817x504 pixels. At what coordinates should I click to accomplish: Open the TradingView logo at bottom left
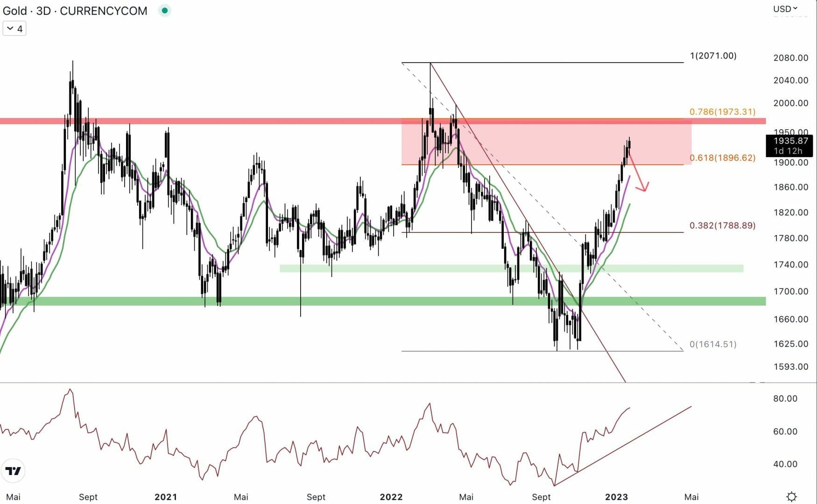pos(14,471)
